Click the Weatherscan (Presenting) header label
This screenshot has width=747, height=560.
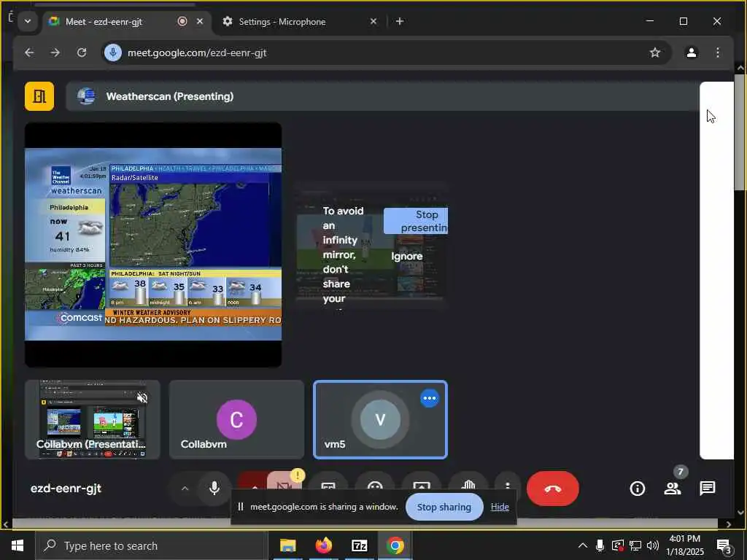coord(169,96)
